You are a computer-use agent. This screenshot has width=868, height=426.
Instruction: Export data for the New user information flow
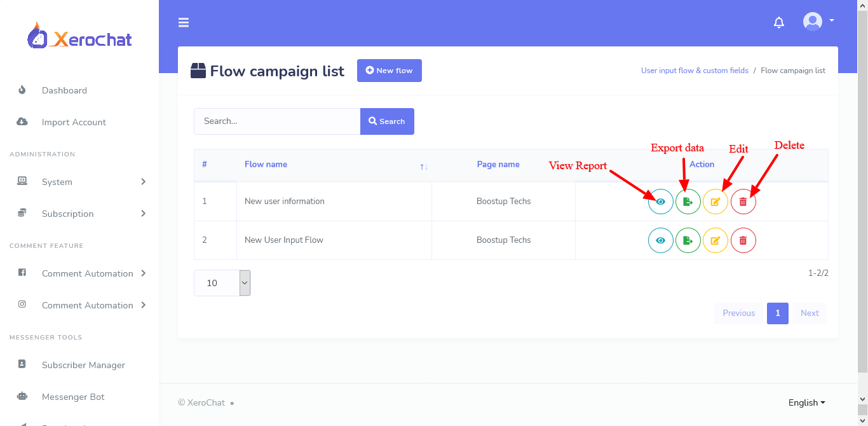tap(688, 201)
